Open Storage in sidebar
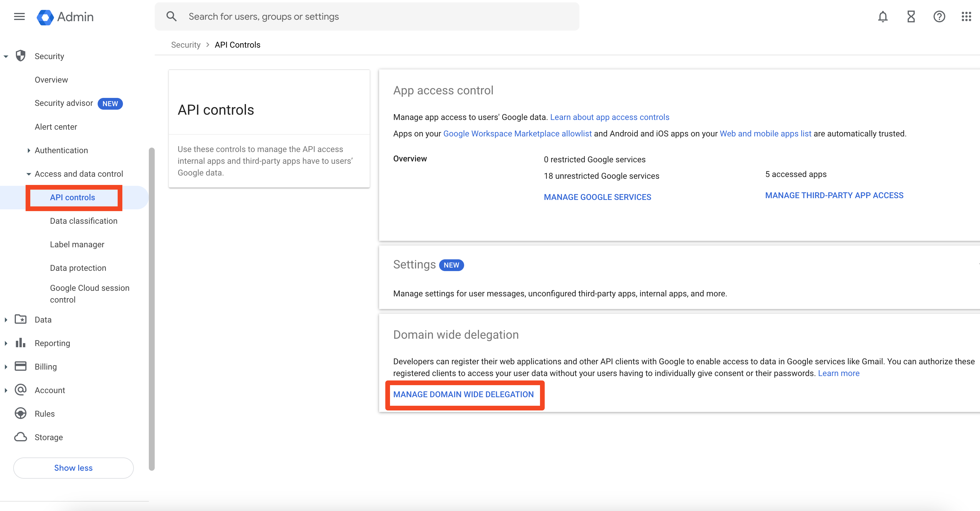 tap(49, 437)
